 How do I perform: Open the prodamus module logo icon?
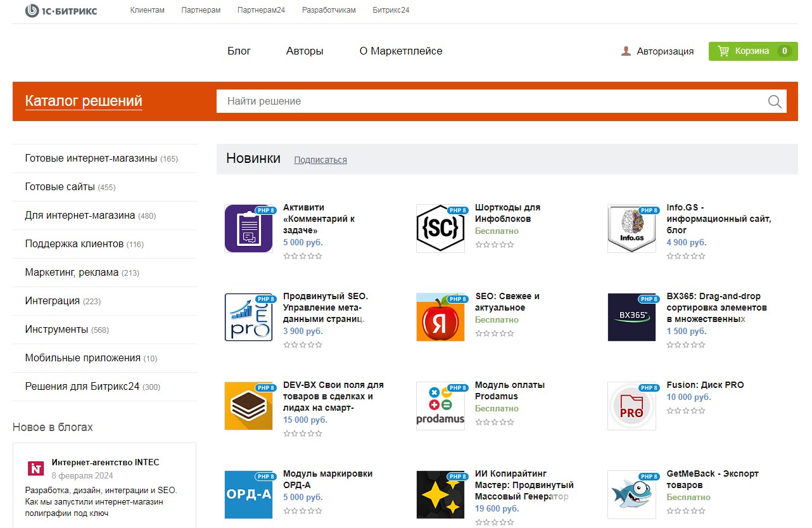click(x=440, y=406)
